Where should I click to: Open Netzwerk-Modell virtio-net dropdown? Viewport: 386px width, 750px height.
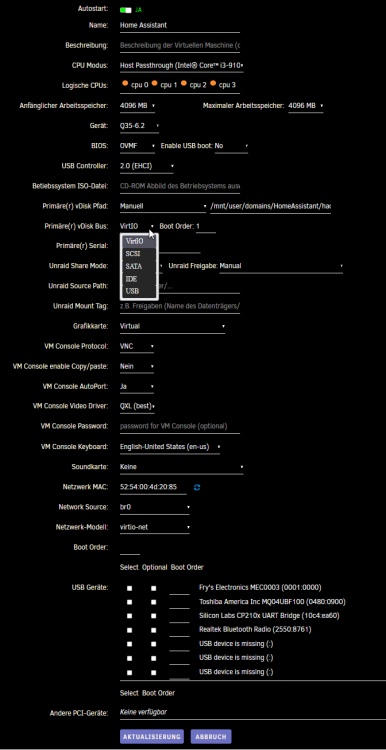[x=155, y=528]
